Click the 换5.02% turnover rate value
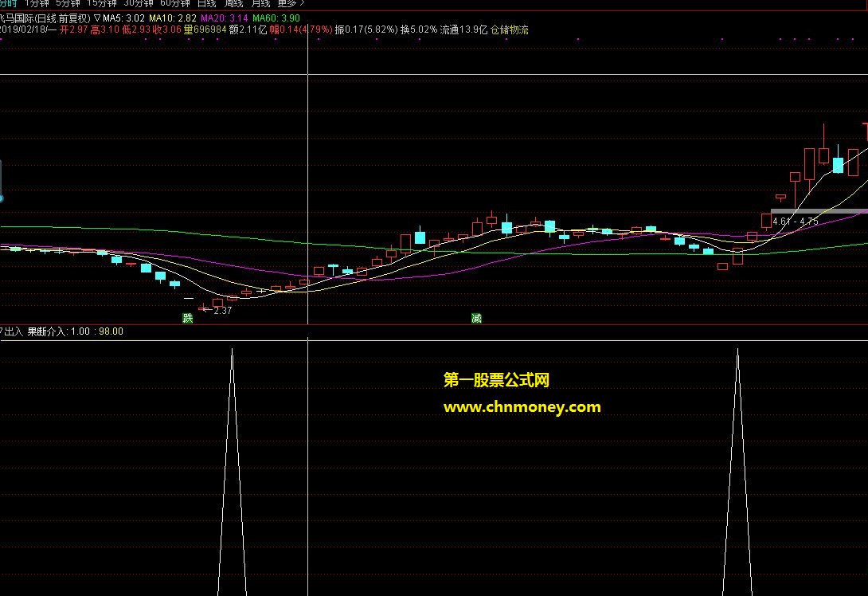Viewport: 868px width, 596px height. coord(419,29)
